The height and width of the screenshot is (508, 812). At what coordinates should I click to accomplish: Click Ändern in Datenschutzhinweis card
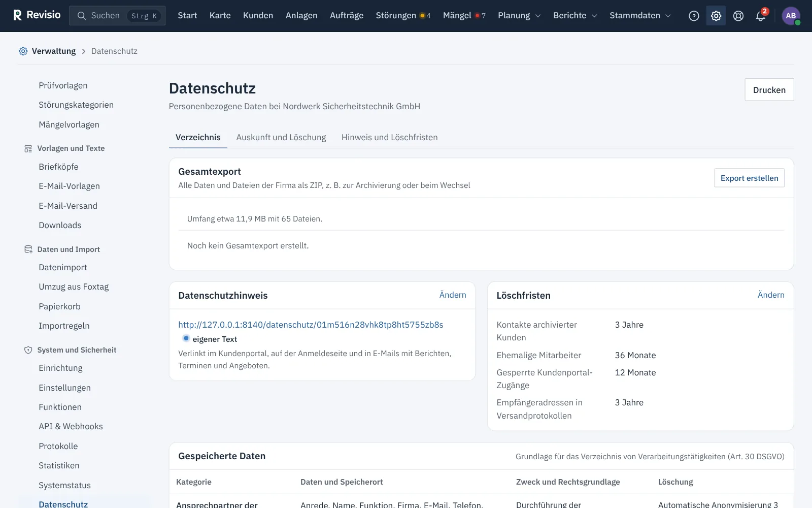(453, 295)
